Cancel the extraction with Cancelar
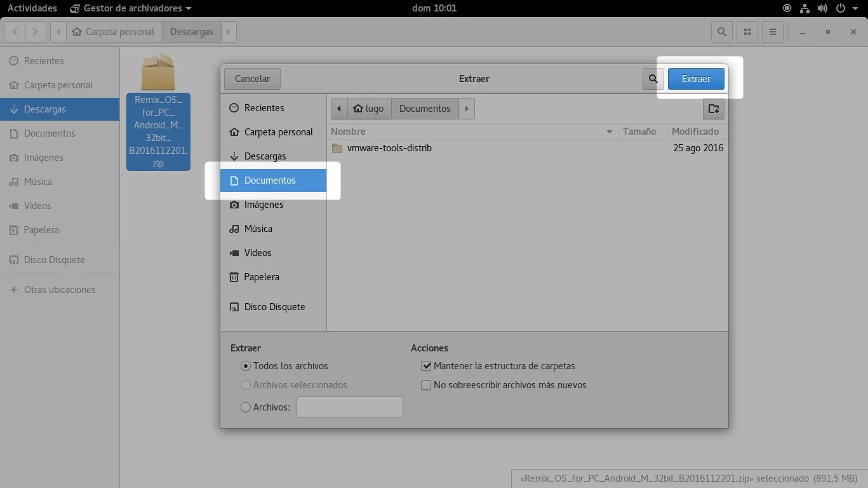This screenshot has width=868, height=488. 251,78
